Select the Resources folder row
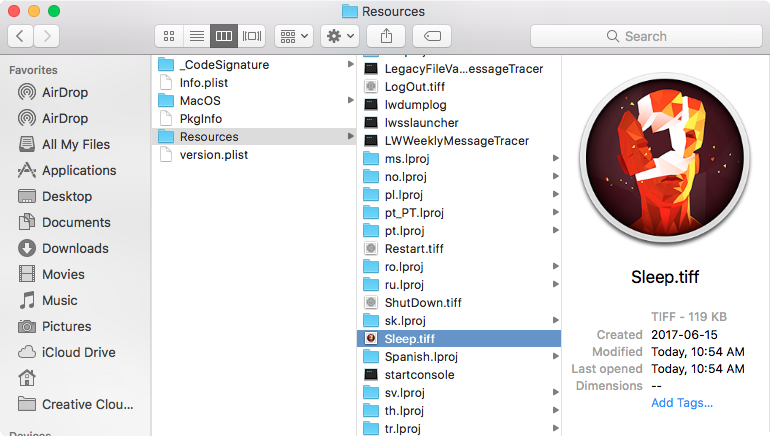The image size is (770, 436). tap(253, 136)
